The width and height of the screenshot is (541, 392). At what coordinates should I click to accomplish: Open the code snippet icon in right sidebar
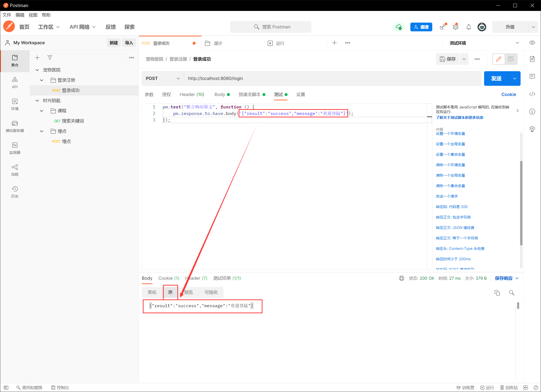point(532,94)
